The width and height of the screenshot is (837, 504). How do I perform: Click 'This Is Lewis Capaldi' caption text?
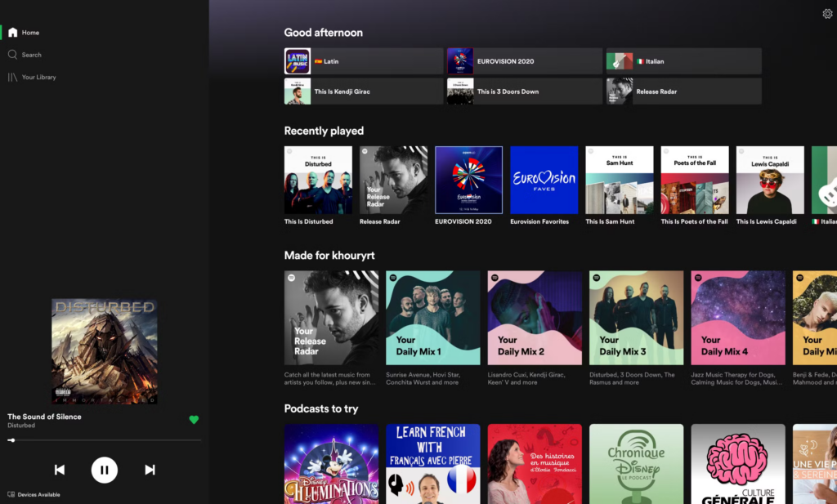(767, 221)
